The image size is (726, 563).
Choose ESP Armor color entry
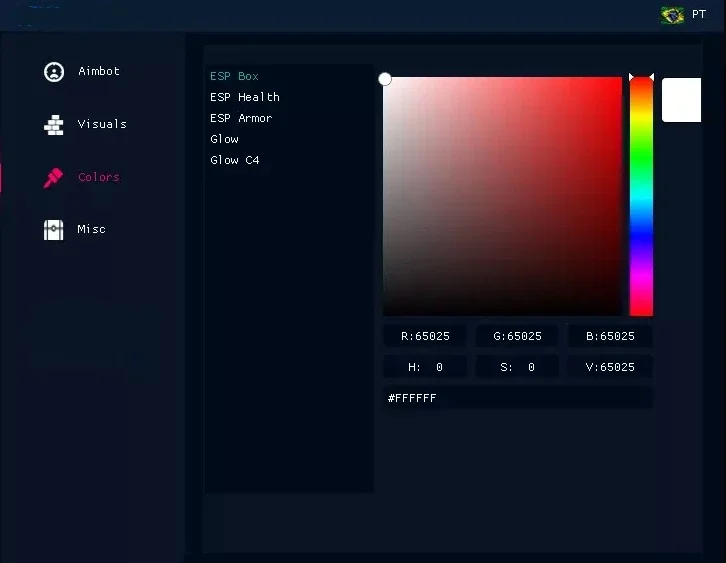pos(241,118)
